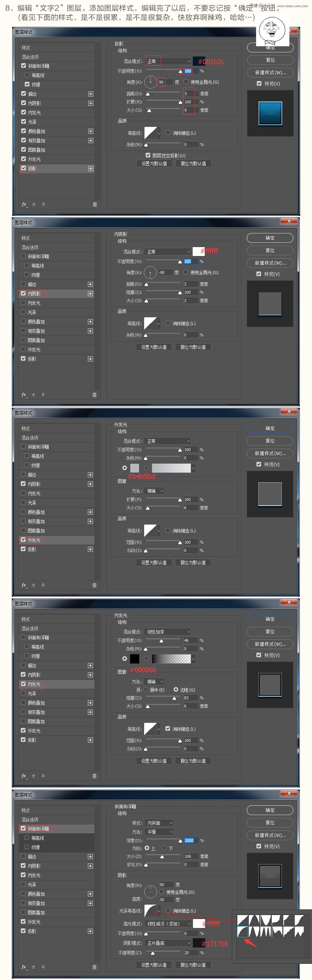Click the move-up arrow in the 内发光 dialog
The width and height of the screenshot is (312, 980).
pyautogui.click(x=33, y=776)
